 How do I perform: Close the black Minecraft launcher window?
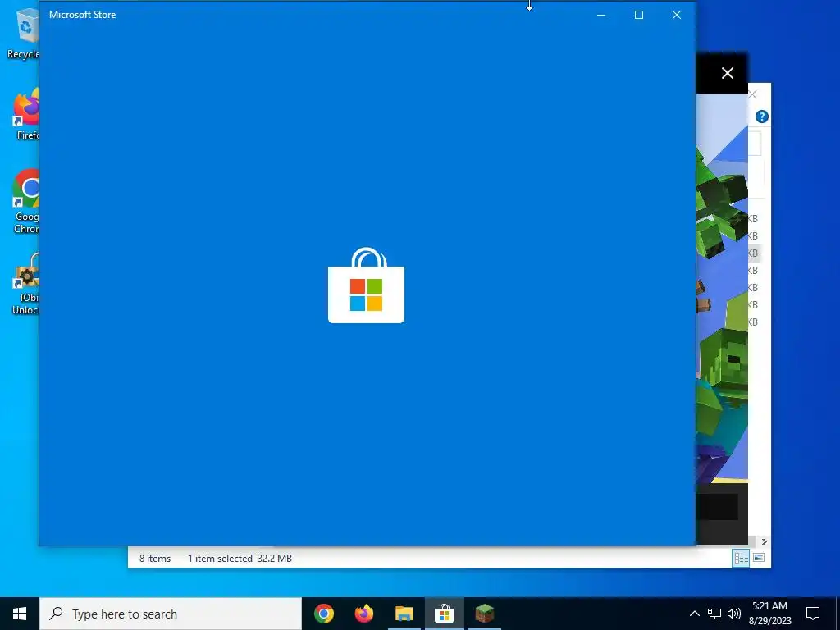727,73
